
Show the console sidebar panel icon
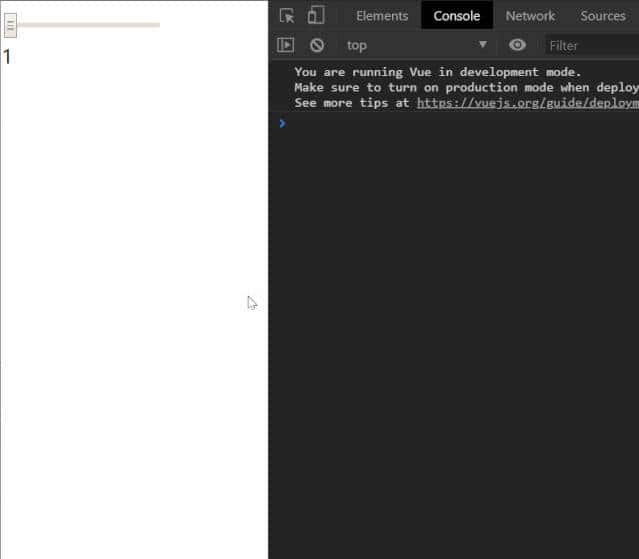[x=286, y=45]
